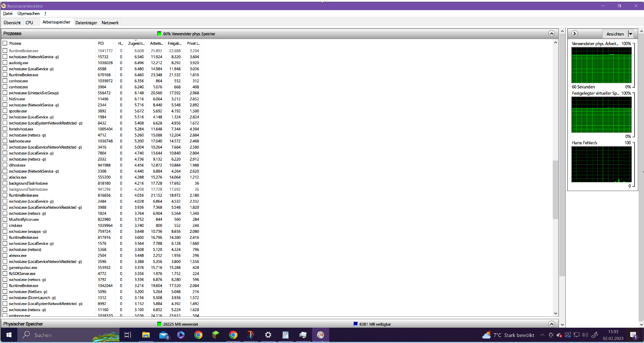Select all processes with the header checkbox

pyautogui.click(x=5, y=43)
